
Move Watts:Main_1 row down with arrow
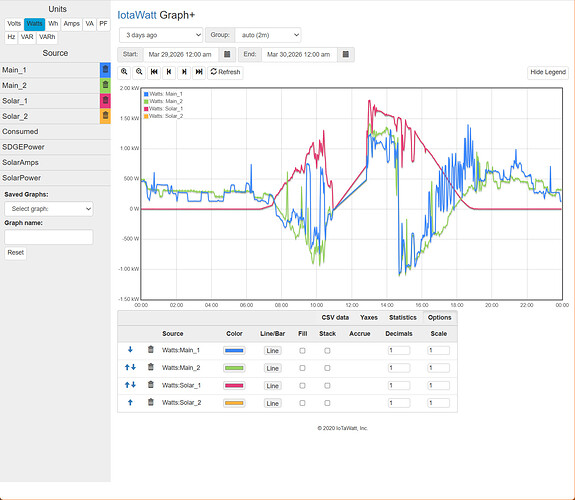click(x=130, y=350)
